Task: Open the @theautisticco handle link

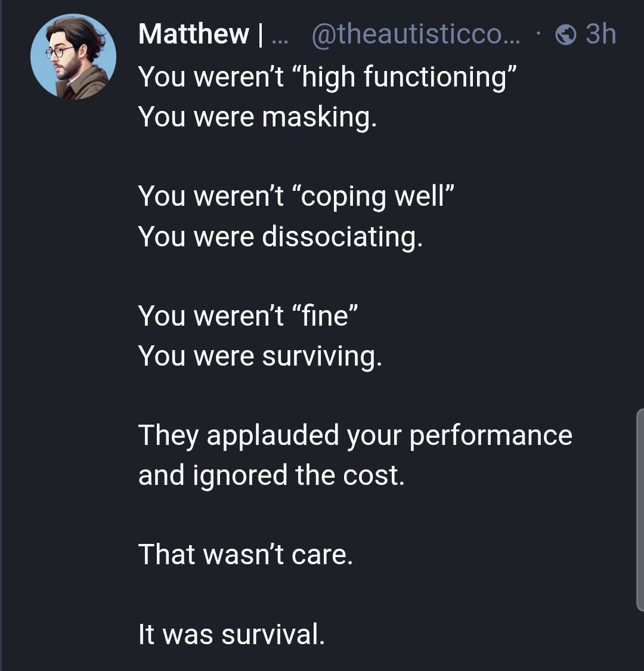Action: click(x=415, y=35)
